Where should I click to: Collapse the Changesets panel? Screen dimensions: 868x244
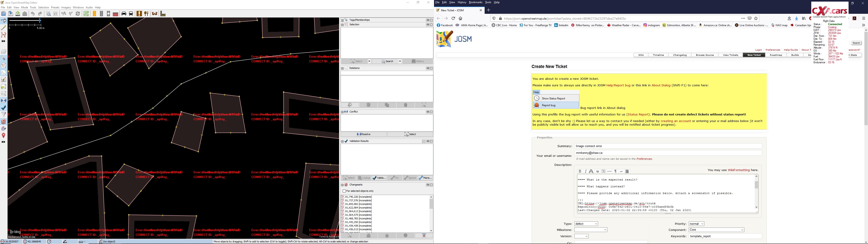[342, 185]
